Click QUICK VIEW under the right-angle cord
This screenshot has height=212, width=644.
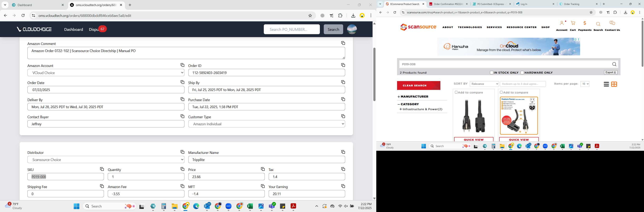(519, 140)
